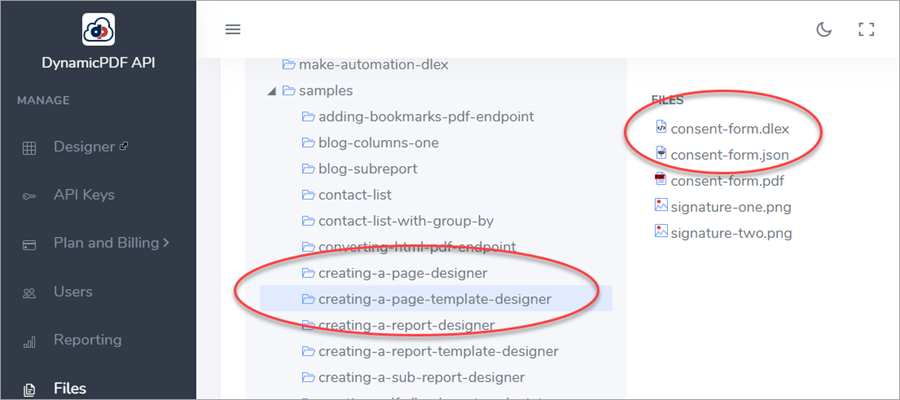Click the consent-form.json file icon
This screenshot has width=900, height=400.
pyautogui.click(x=660, y=153)
